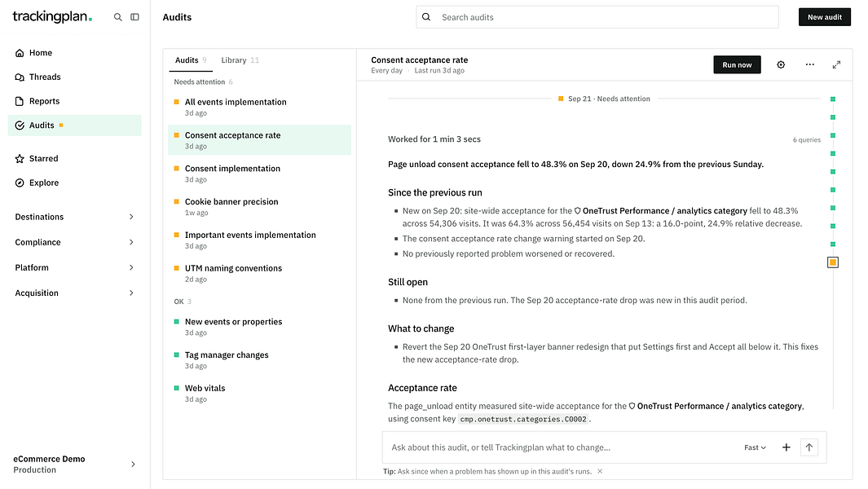The width and height of the screenshot is (868, 489).
Task: Click the Run now button
Action: [x=737, y=65]
